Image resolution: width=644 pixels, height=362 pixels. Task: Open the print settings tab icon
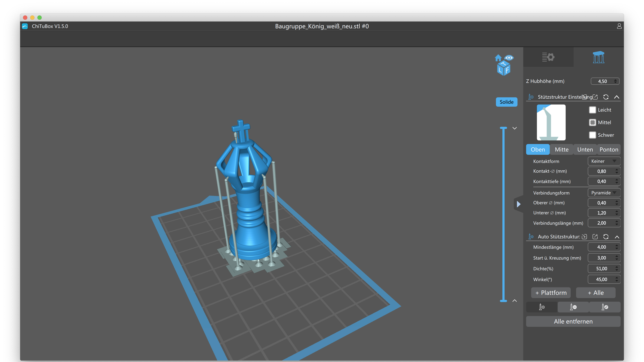click(x=548, y=57)
